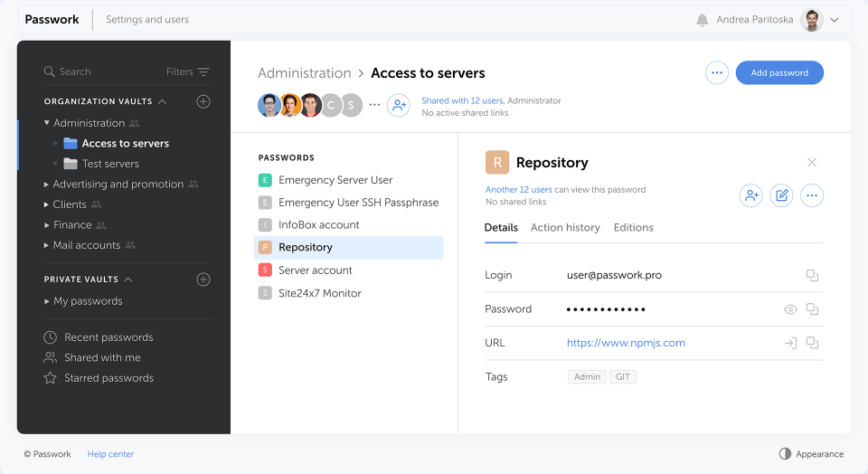Copy the login value to clipboard

point(812,275)
